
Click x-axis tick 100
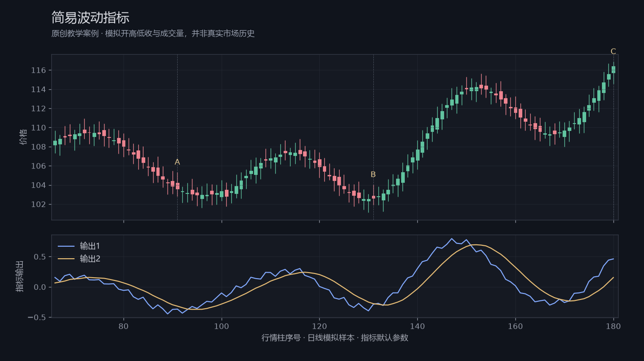coord(222,326)
